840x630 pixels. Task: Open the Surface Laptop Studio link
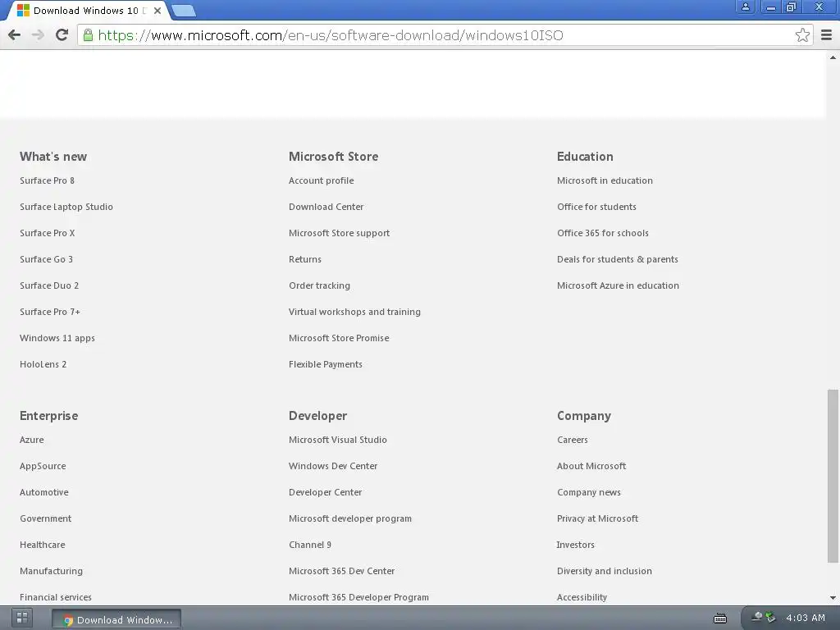[x=66, y=207]
